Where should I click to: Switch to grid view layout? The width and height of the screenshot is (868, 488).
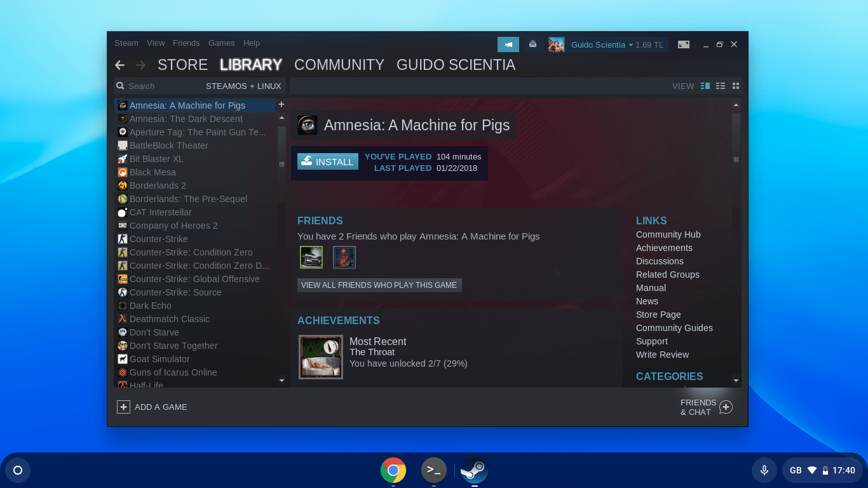point(736,86)
